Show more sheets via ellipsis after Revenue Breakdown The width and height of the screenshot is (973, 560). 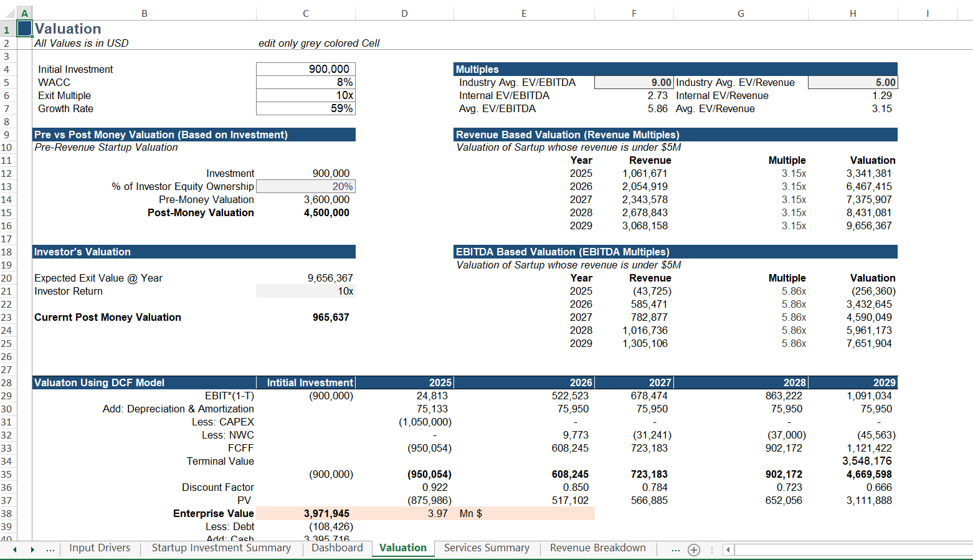click(675, 549)
